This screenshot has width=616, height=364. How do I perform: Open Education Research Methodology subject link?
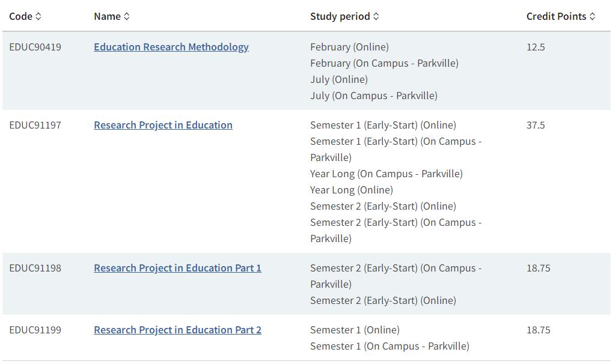pyautogui.click(x=171, y=47)
